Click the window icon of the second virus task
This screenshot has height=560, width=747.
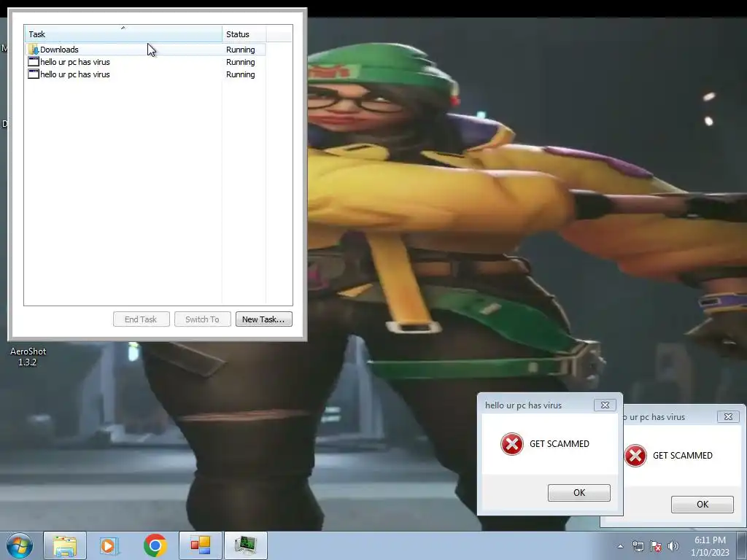point(34,74)
